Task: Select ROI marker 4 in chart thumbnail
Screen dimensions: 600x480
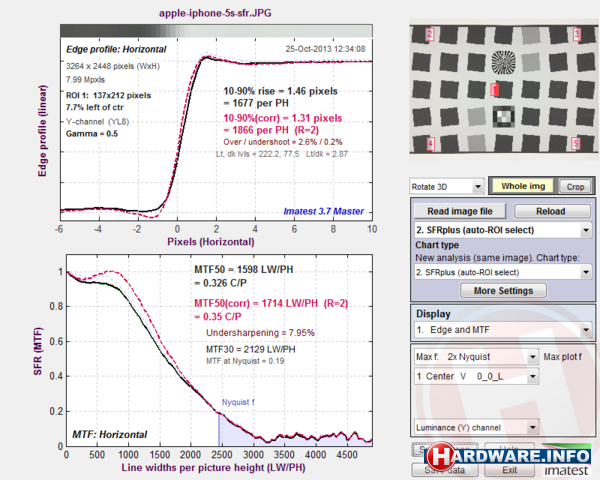Action: (430, 144)
